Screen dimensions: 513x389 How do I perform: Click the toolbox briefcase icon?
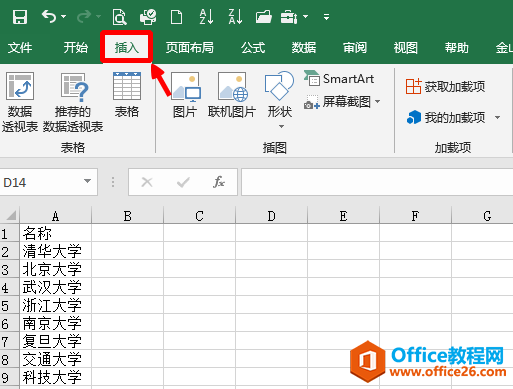click(x=289, y=17)
